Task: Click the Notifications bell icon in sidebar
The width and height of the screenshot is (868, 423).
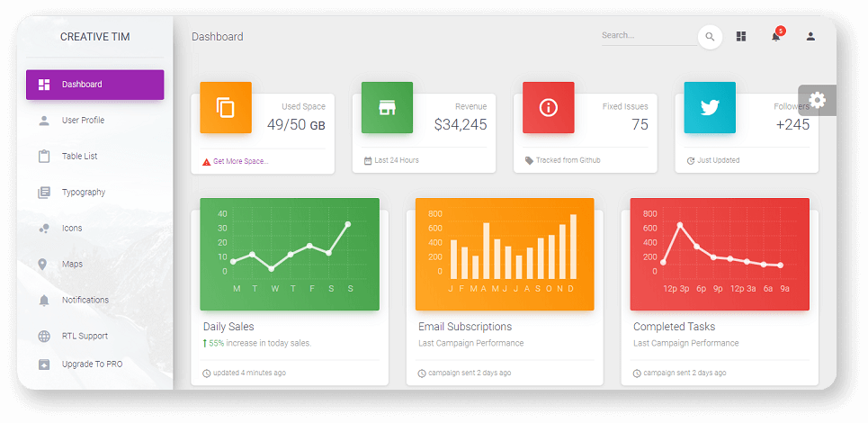Action: 44,300
